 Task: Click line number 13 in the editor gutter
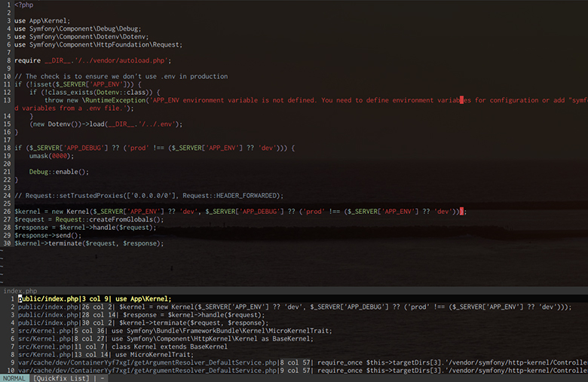7,100
